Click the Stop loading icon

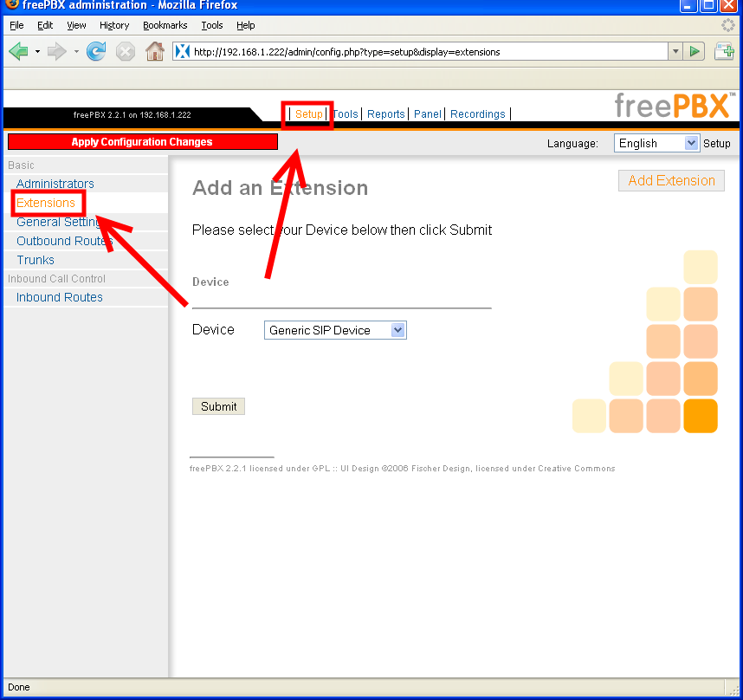(x=126, y=51)
